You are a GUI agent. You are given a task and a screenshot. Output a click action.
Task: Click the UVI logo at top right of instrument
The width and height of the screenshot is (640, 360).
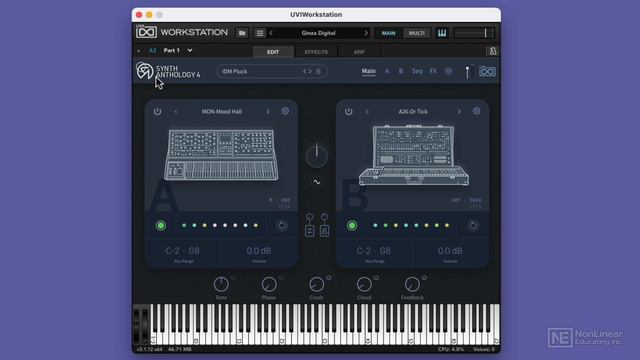(x=487, y=71)
